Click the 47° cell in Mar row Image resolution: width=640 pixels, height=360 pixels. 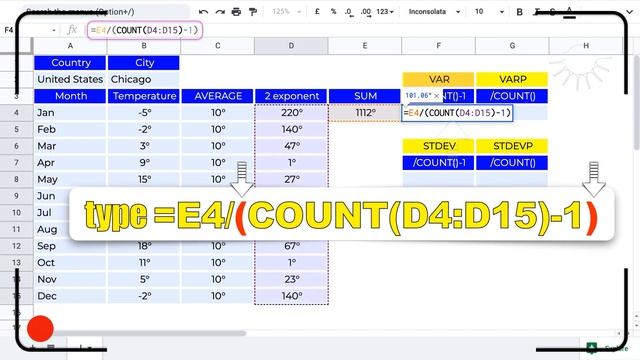tap(291, 146)
